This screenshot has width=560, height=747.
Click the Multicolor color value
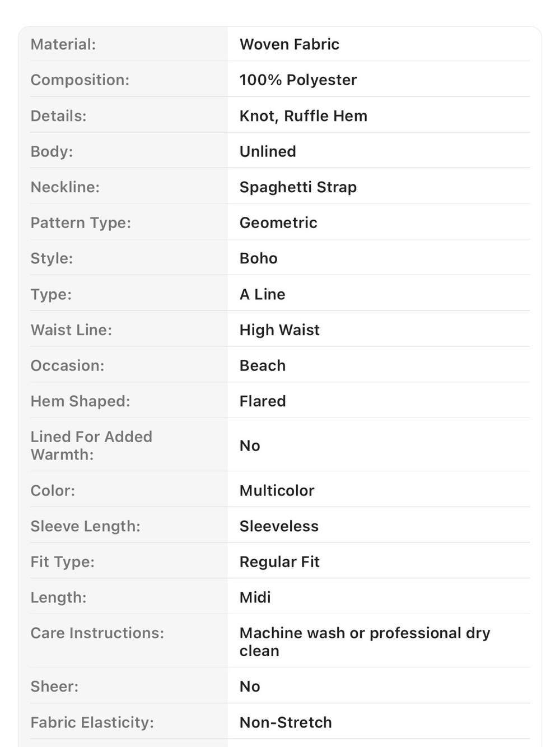(277, 490)
